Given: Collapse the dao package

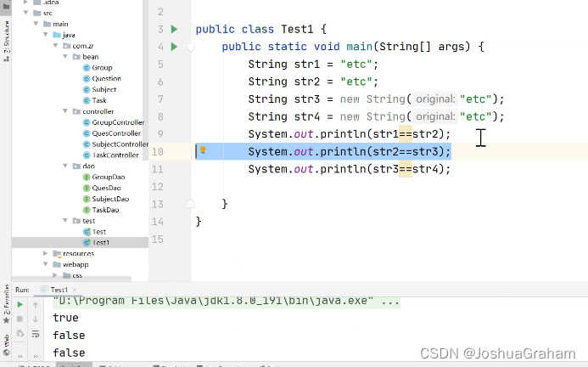Looking at the screenshot, I should point(65,166).
